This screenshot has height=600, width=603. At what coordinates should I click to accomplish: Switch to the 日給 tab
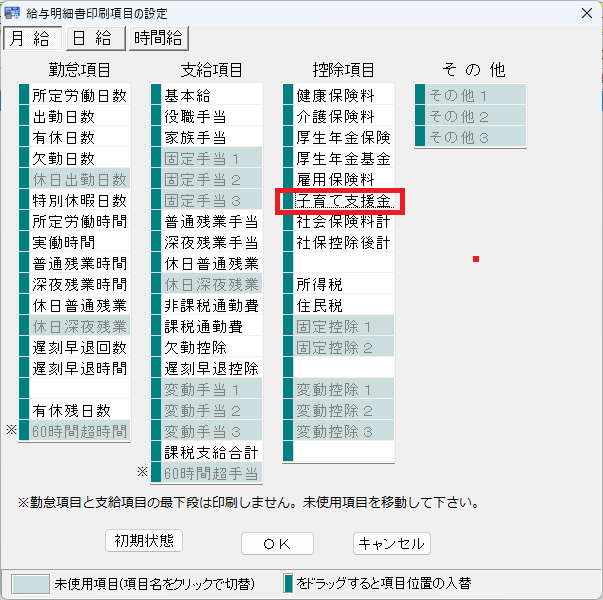pos(93,38)
